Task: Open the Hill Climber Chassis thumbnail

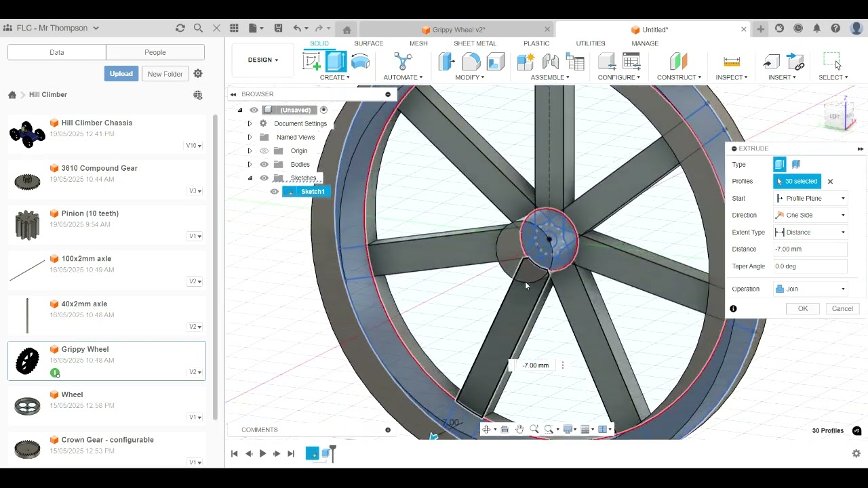Action: click(x=27, y=134)
